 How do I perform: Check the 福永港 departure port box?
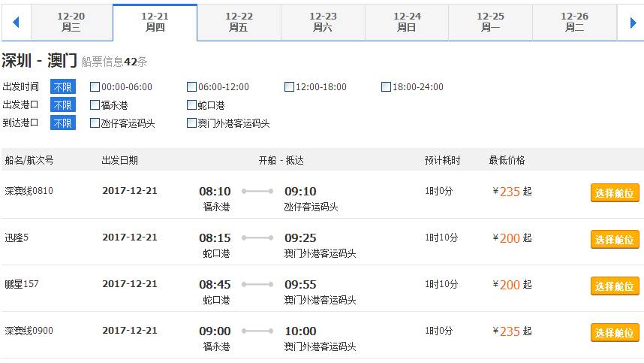(x=95, y=104)
